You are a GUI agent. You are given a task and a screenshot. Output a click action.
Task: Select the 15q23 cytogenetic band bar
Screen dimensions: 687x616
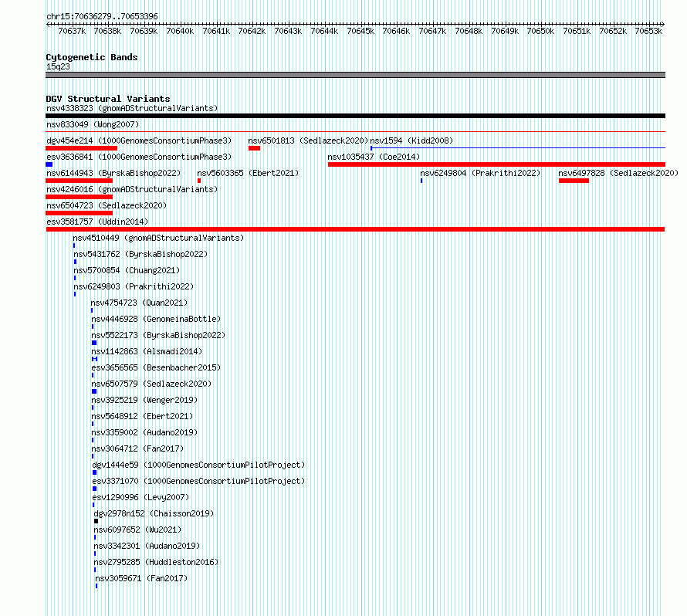coord(355,75)
